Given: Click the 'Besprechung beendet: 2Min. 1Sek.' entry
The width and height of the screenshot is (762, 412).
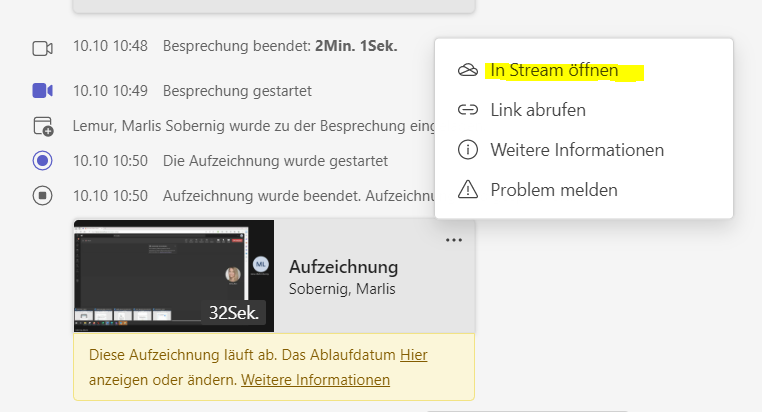Looking at the screenshot, I should click(x=280, y=46).
